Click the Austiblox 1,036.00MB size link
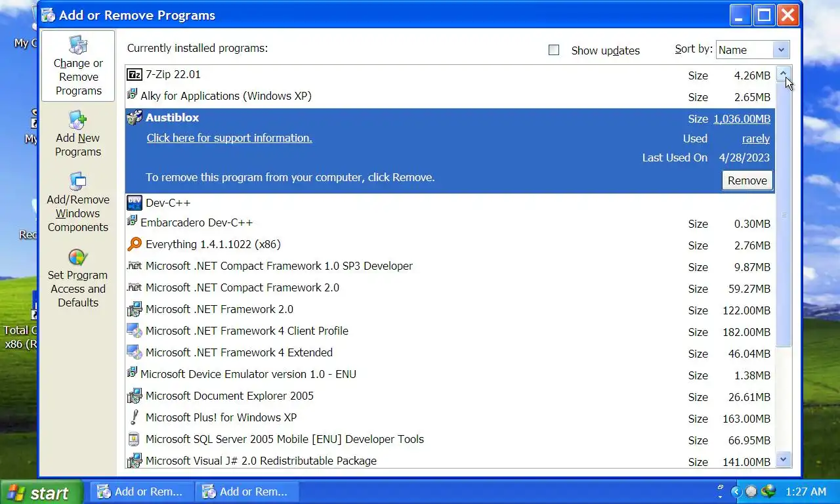Viewport: 840px width, 504px height. pos(742,119)
